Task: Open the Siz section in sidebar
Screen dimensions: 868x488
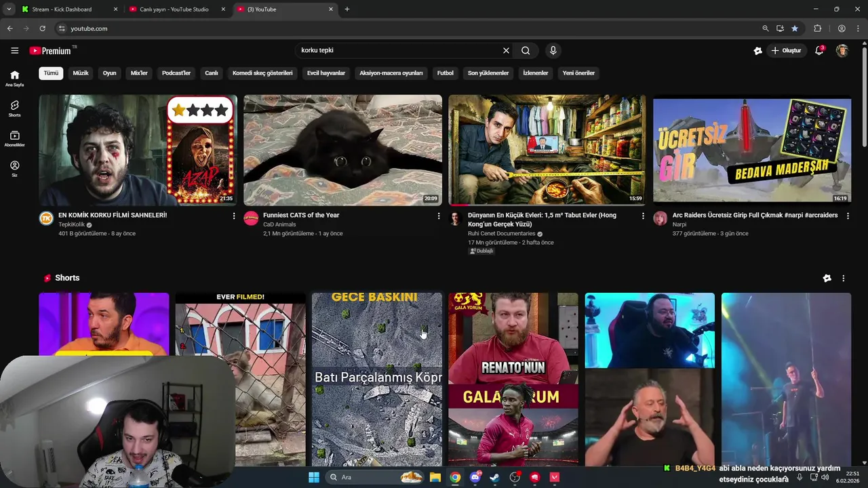Action: (14, 169)
